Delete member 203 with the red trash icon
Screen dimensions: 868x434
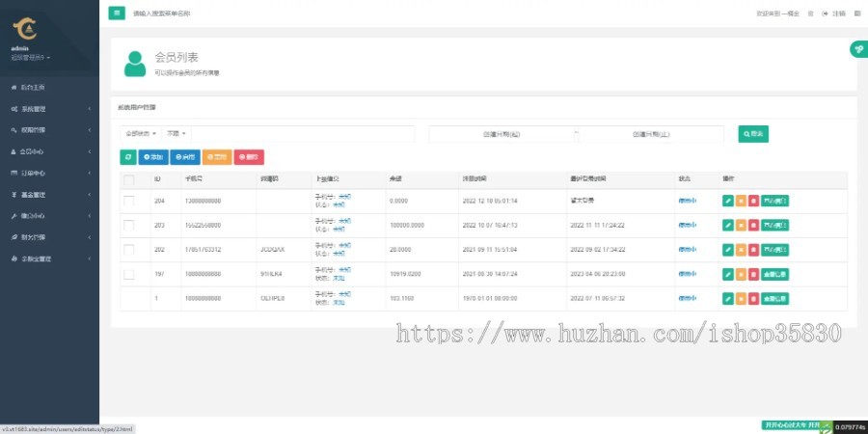[x=753, y=226]
